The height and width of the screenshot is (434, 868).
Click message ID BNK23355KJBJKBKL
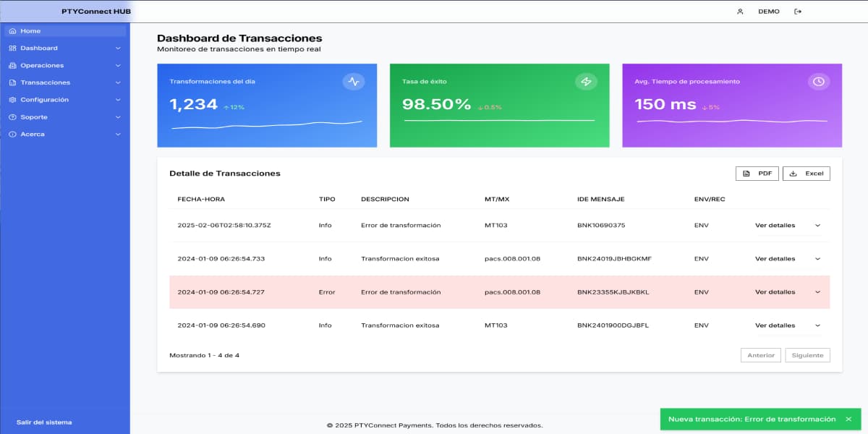coord(613,292)
